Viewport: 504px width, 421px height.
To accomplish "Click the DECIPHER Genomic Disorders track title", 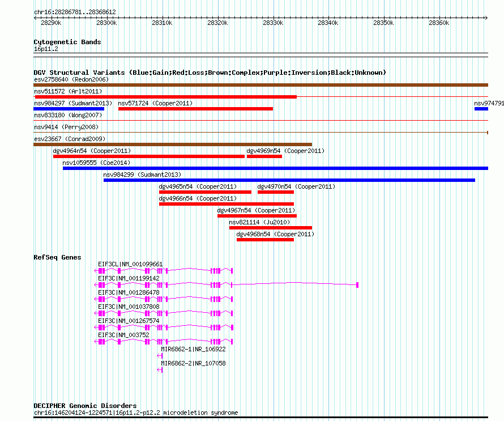I will pos(85,406).
